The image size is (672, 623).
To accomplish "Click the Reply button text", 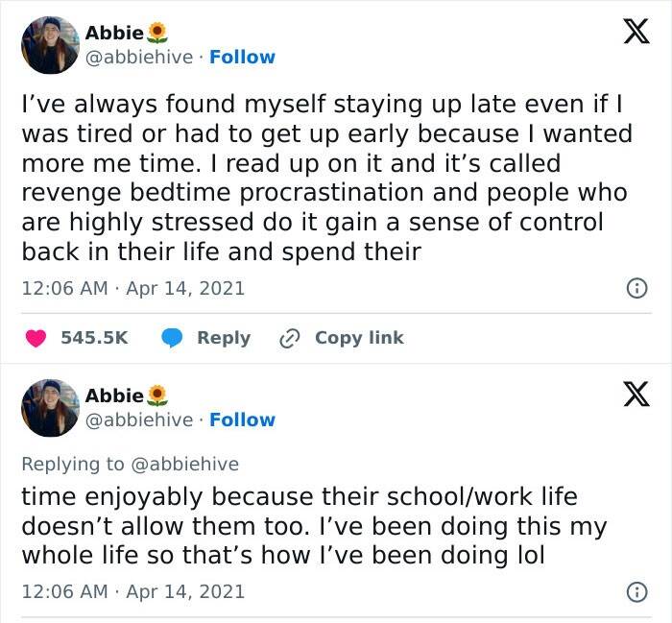I will 224,338.
